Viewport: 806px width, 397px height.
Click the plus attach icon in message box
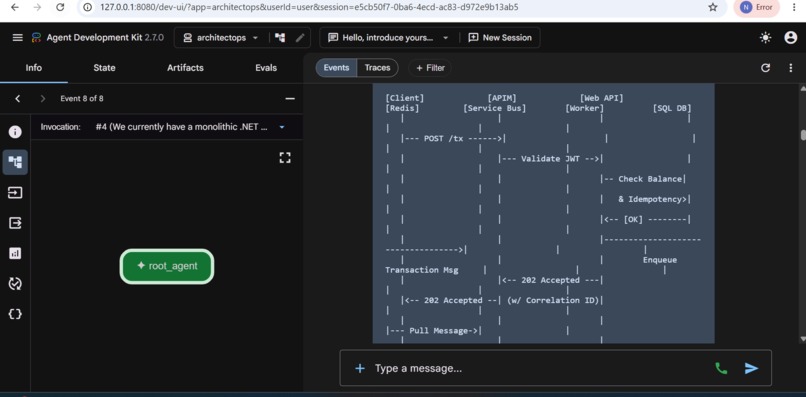[360, 368]
